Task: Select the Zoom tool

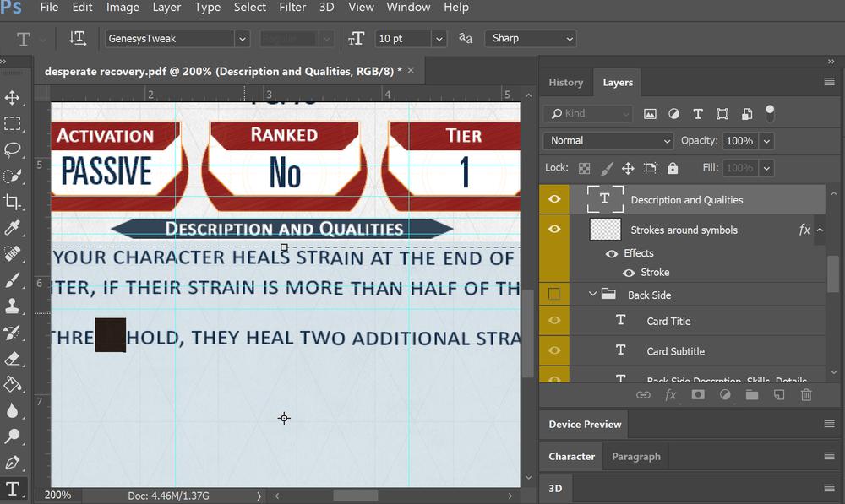Action: point(12,436)
